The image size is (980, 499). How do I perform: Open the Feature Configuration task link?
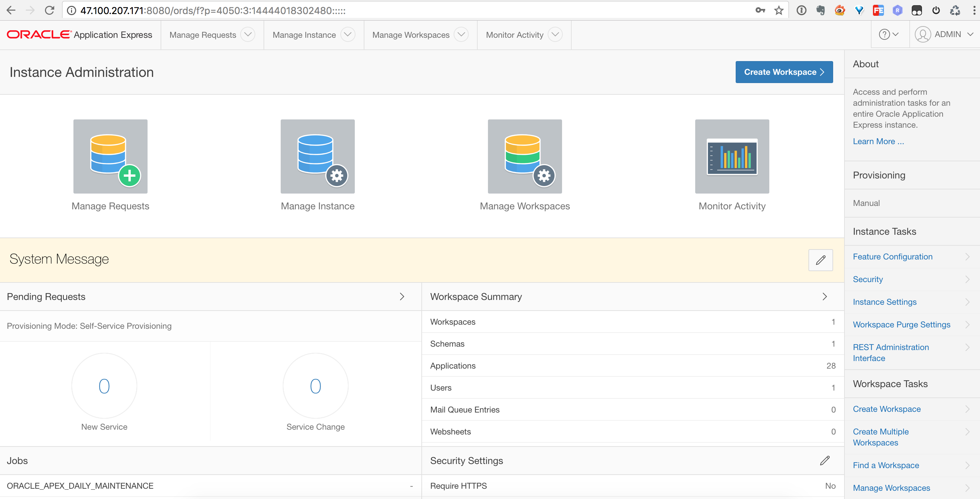click(x=892, y=257)
